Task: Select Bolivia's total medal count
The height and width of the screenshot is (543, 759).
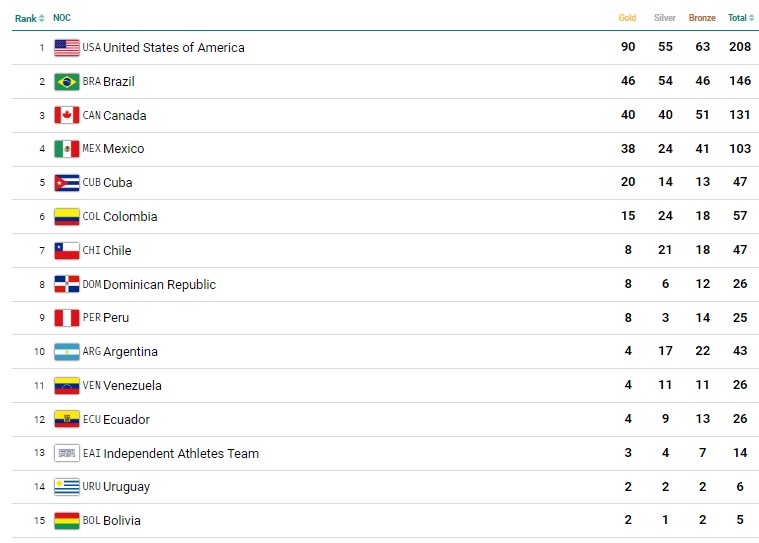Action: click(740, 521)
